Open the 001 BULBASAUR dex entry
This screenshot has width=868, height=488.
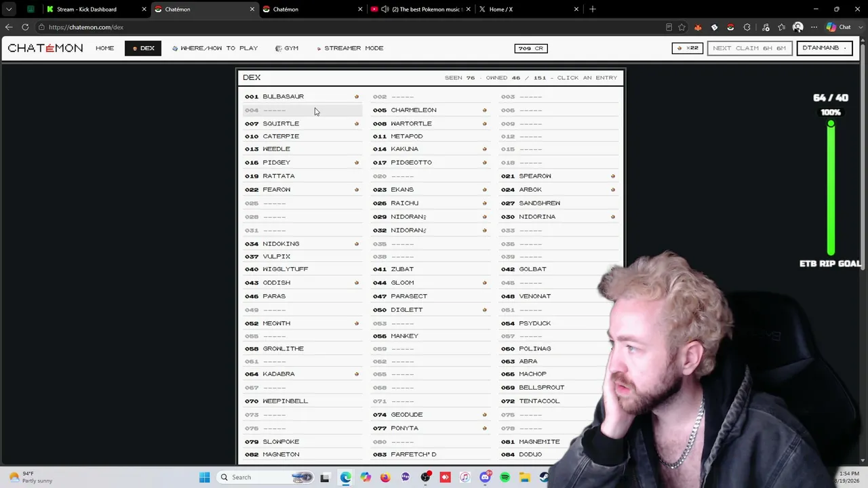tap(302, 96)
